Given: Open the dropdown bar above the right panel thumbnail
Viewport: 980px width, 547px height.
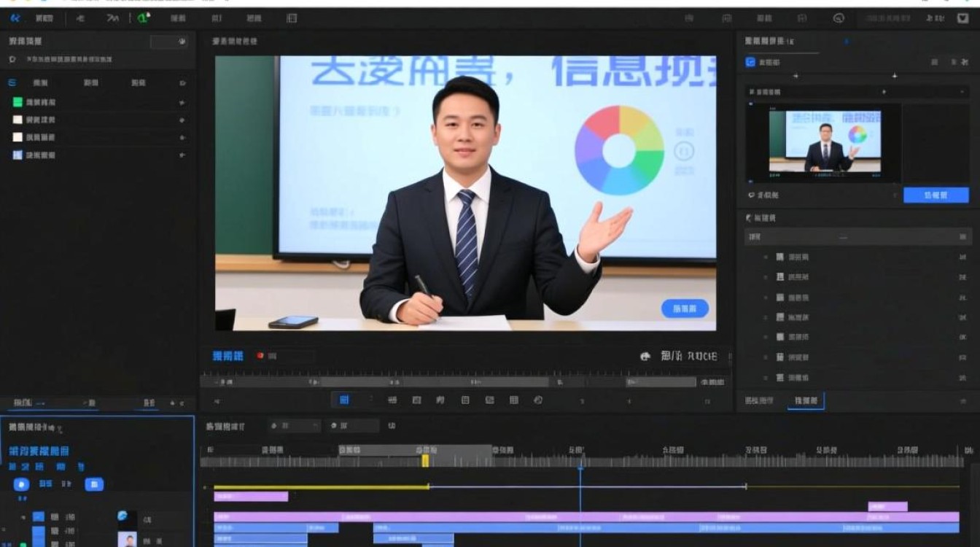Looking at the screenshot, I should tap(857, 92).
